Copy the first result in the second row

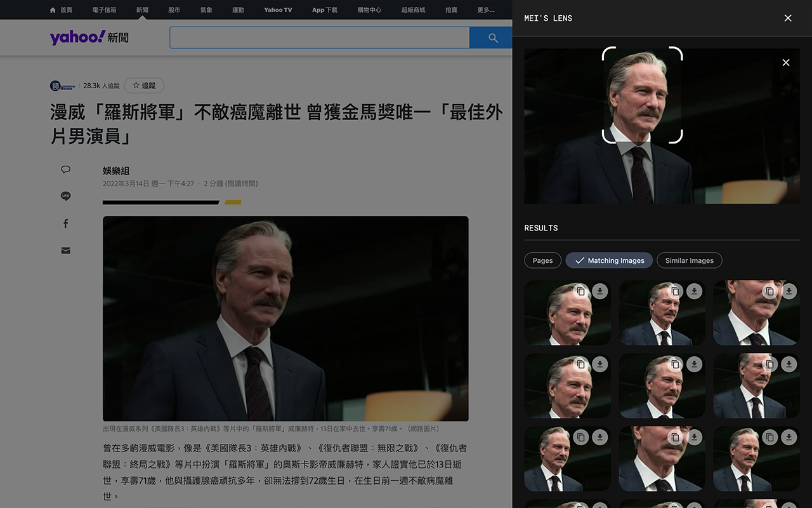[580, 364]
